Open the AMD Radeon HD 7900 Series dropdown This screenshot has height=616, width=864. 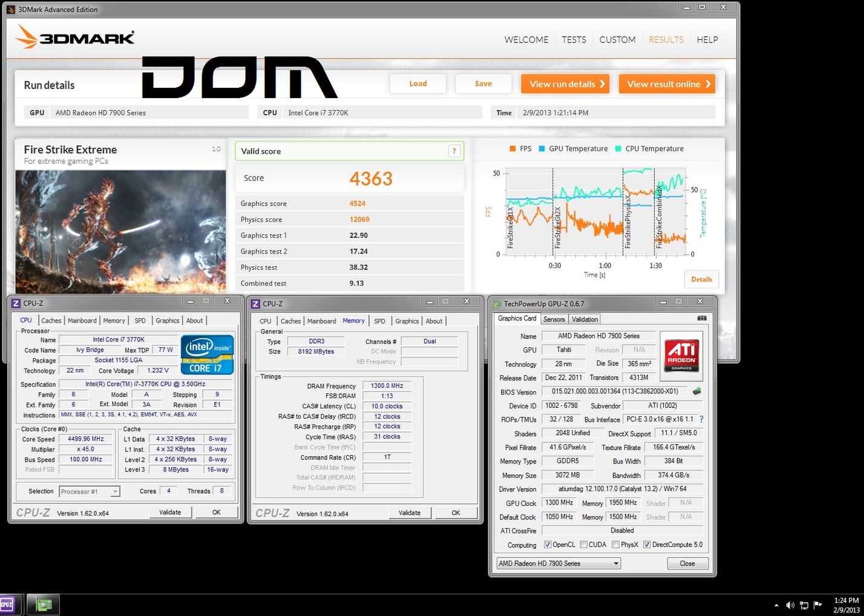pyautogui.click(x=558, y=563)
